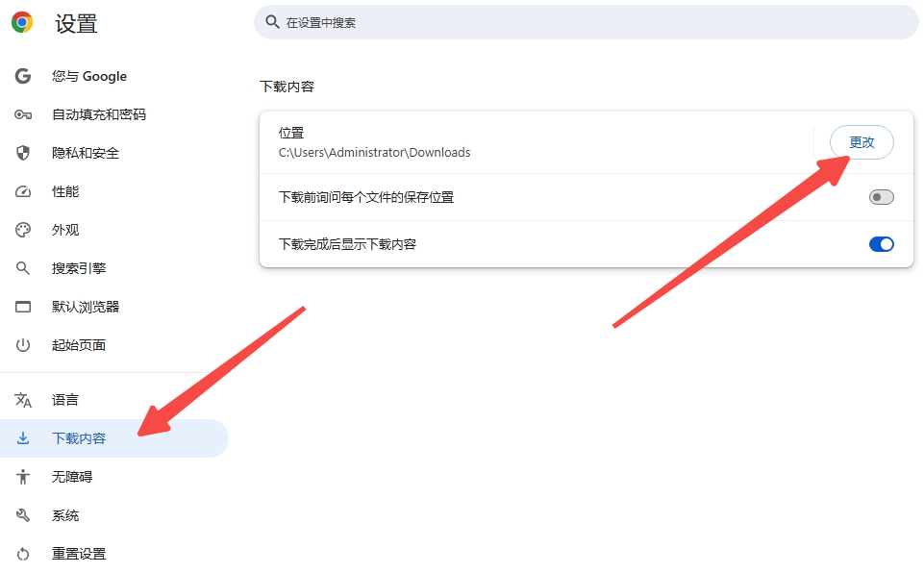Select 下载内容 in the sidebar
Image resolution: width=924 pixels, height=573 pixels.
[x=114, y=438]
